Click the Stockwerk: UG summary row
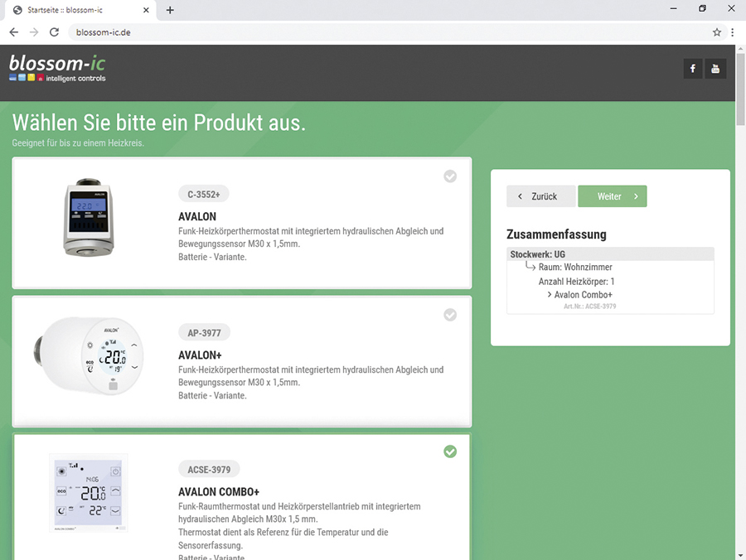 tap(610, 253)
